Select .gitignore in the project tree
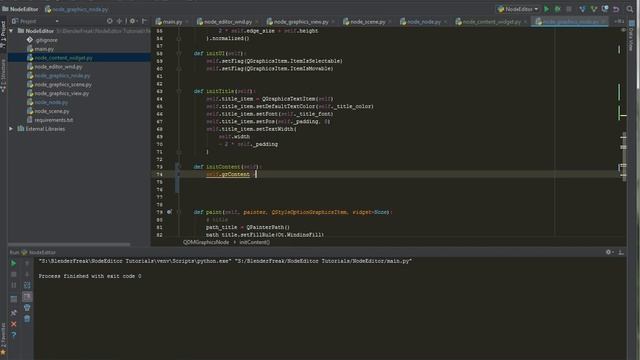 46,40
